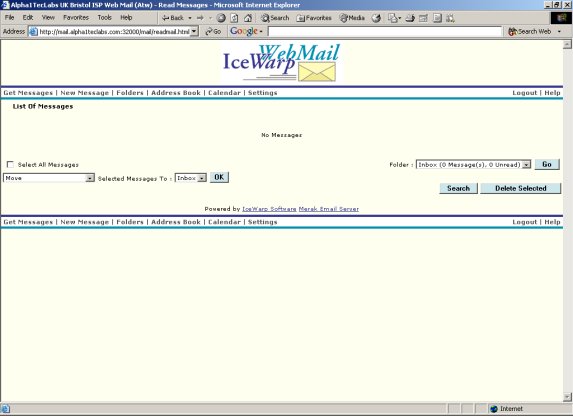Viewport: 573px width, 416px height.
Task: Tick the Select All Messages checkbox
Action: pyautogui.click(x=10, y=164)
